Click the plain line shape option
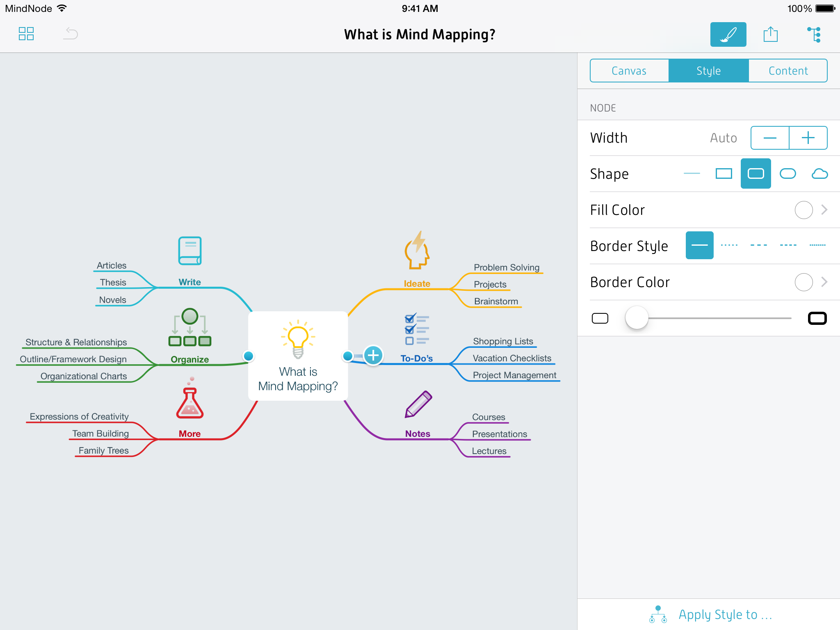840x630 pixels. [693, 174]
